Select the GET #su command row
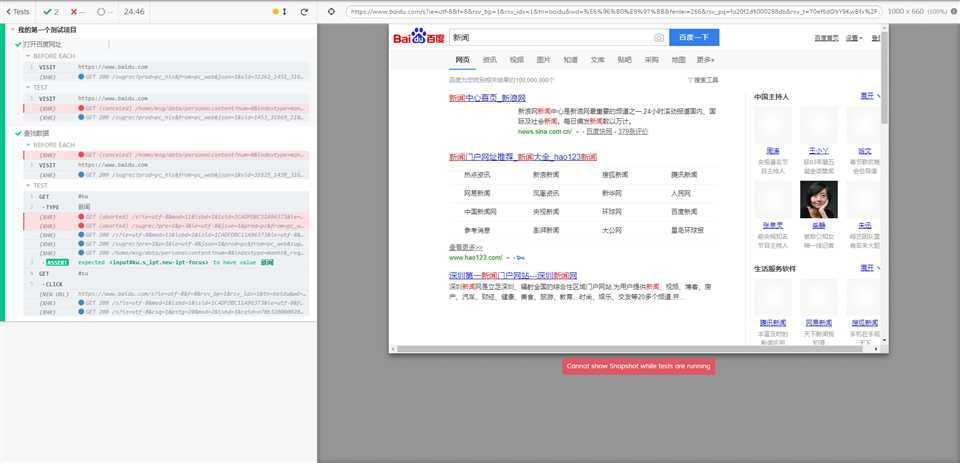Screen dimensions: 960x463 [166, 274]
